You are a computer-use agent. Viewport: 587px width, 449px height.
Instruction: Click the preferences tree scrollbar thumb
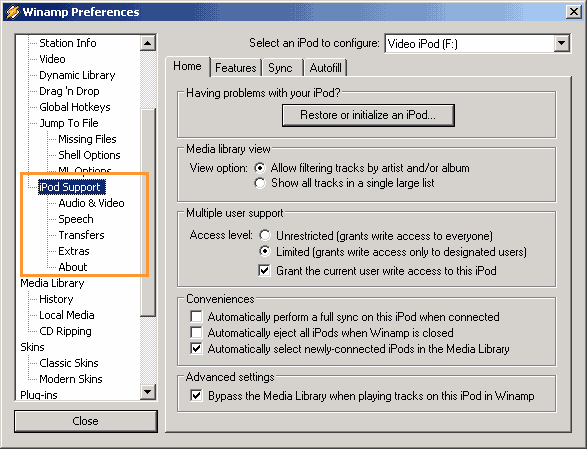point(148,213)
